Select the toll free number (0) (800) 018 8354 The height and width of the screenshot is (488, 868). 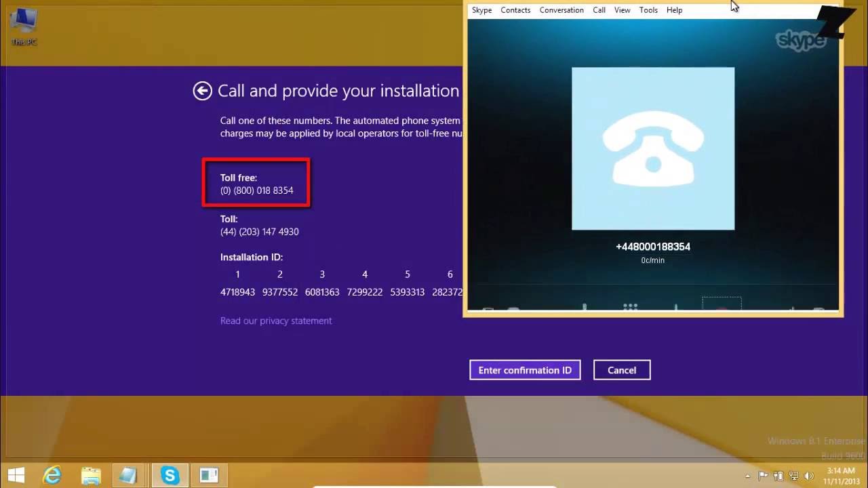coord(257,190)
